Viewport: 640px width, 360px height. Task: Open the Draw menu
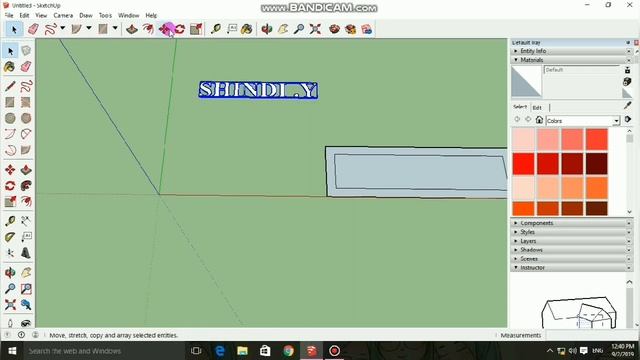point(86,16)
